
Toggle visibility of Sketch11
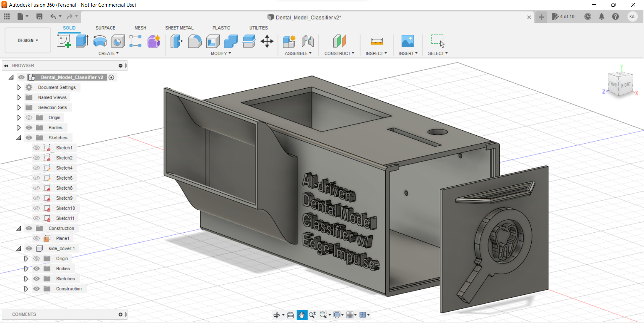tap(36, 218)
